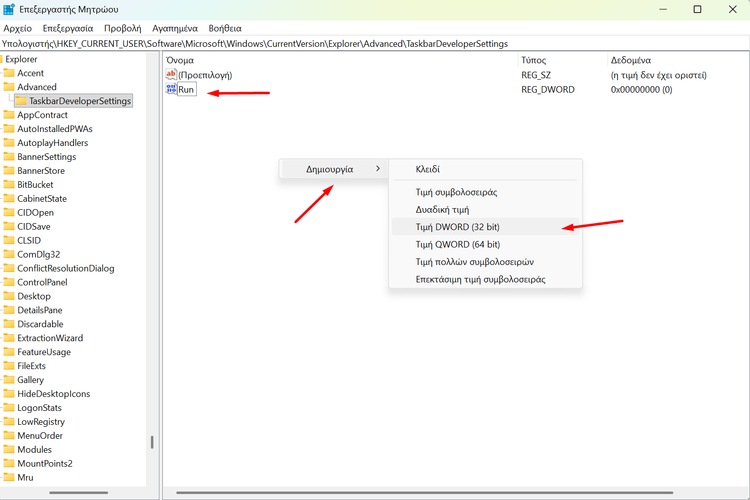750x500 pixels.
Task: Choose Κλειδί from the submenu
Action: 428,170
